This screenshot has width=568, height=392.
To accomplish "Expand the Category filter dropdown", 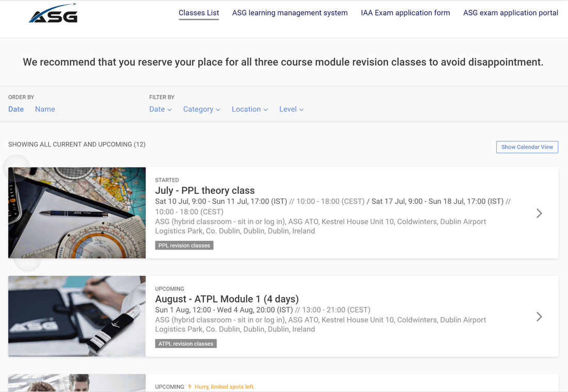I will (201, 109).
